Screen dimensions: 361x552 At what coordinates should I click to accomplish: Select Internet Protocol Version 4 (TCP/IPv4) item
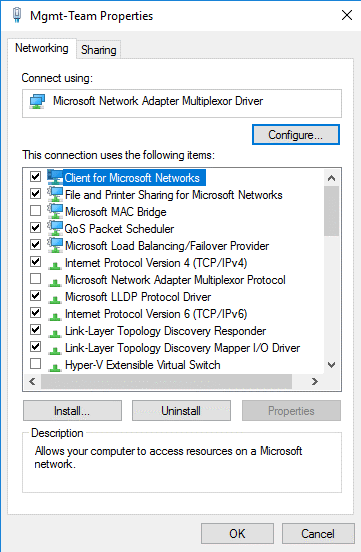[x=156, y=263]
